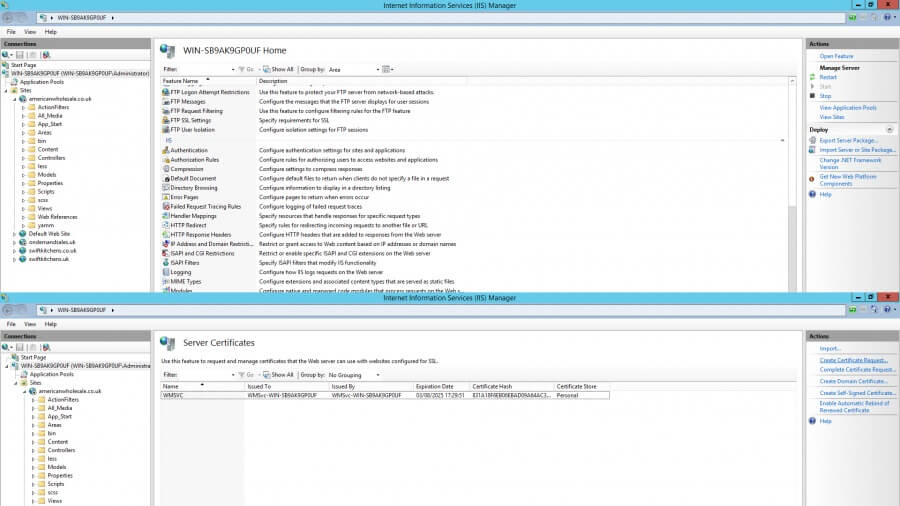This screenshot has height=506, width=900.
Task: Click the Import certificate link
Action: [830, 349]
